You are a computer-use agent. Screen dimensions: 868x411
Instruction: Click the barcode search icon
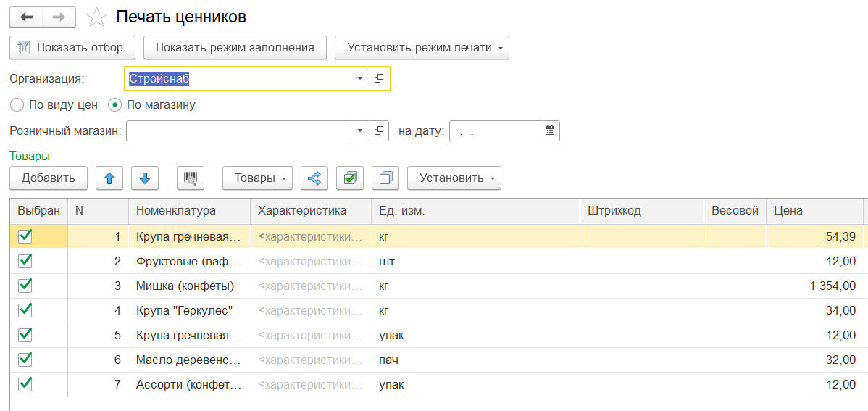tap(191, 178)
